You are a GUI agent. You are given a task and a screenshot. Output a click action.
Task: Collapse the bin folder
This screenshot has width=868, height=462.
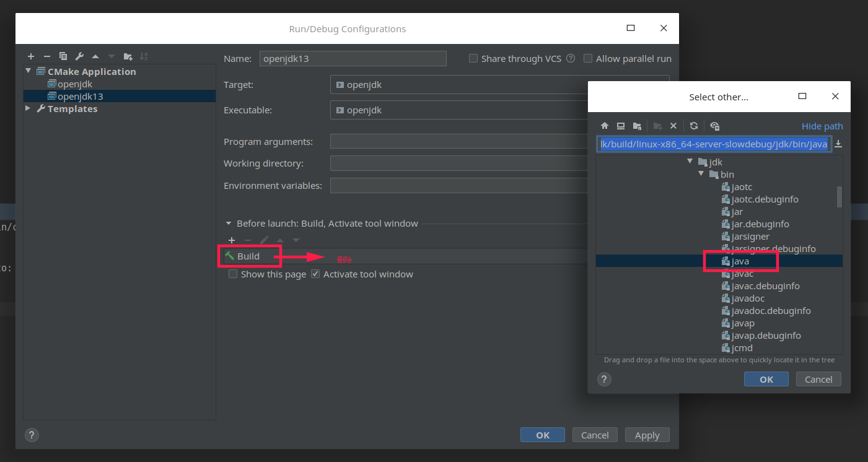pyautogui.click(x=701, y=174)
